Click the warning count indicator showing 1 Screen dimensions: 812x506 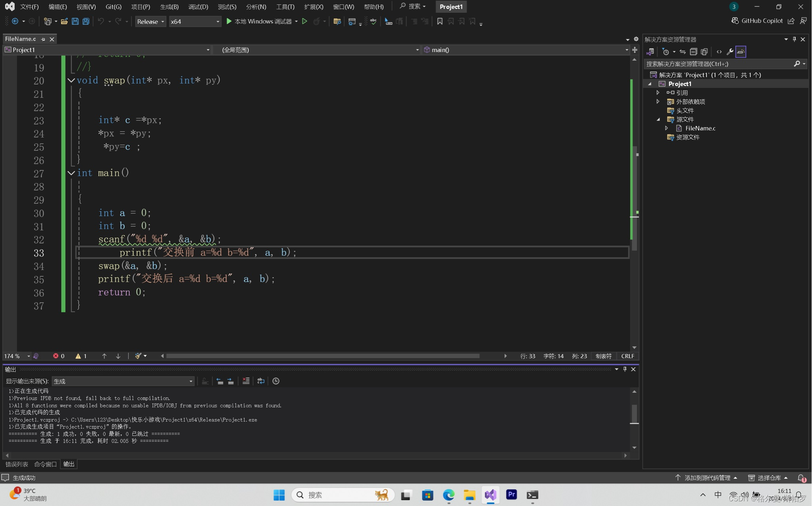[x=81, y=356]
